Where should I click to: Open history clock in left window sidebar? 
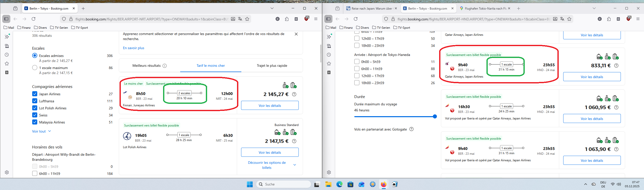pyautogui.click(x=7, y=55)
